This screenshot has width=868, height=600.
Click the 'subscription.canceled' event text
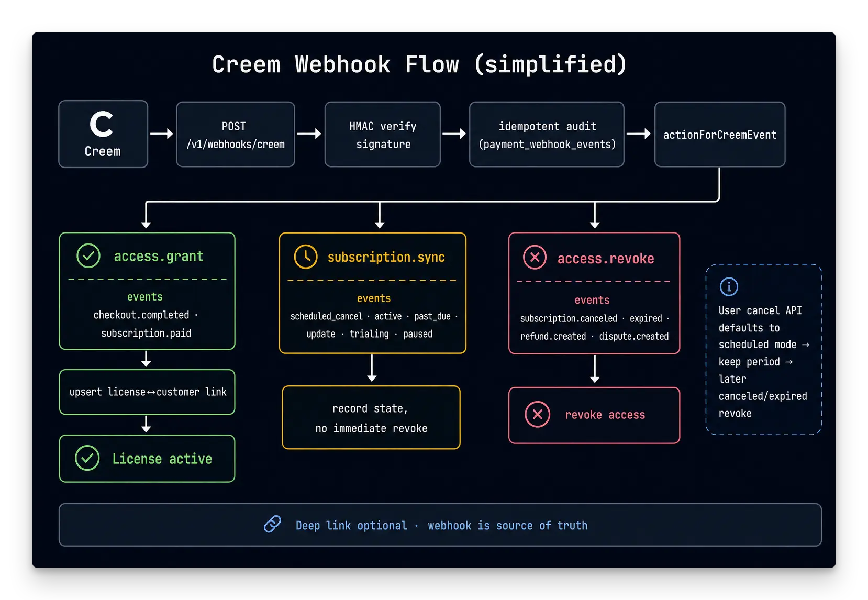coord(569,318)
